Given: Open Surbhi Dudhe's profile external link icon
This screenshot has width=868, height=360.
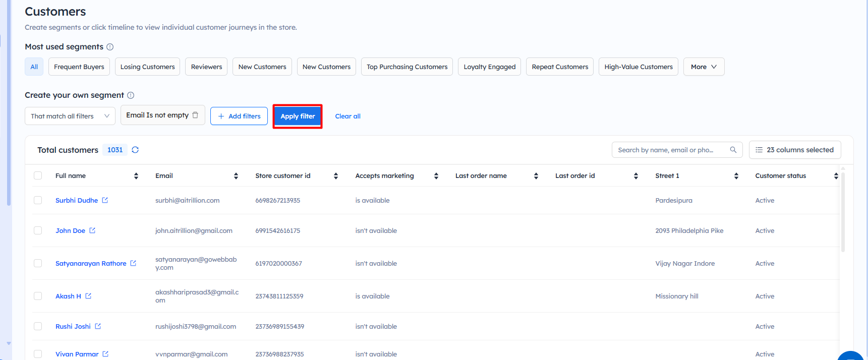Looking at the screenshot, I should [x=105, y=200].
